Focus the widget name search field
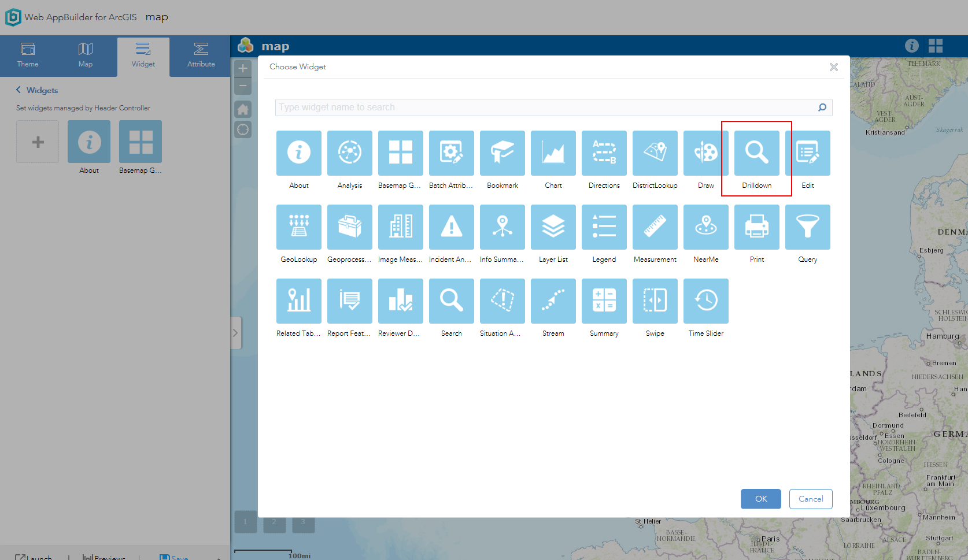968x560 pixels. 546,107
